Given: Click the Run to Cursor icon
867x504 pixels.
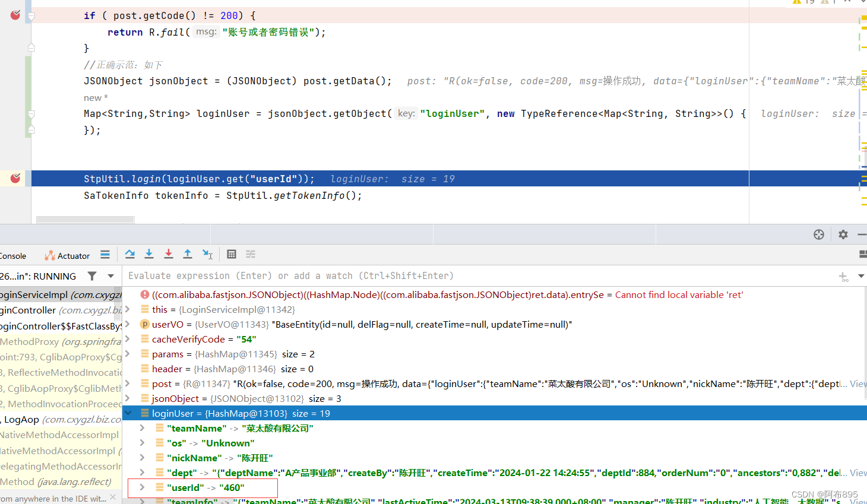Looking at the screenshot, I should (x=207, y=254).
